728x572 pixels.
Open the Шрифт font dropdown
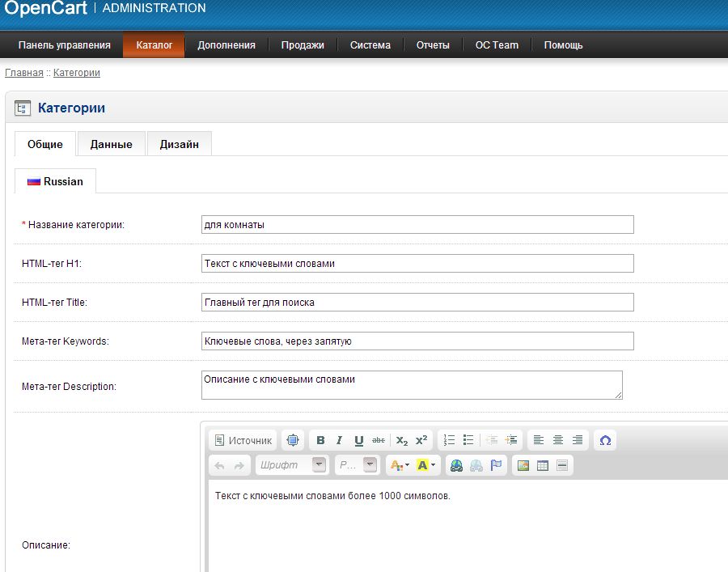[x=291, y=465]
